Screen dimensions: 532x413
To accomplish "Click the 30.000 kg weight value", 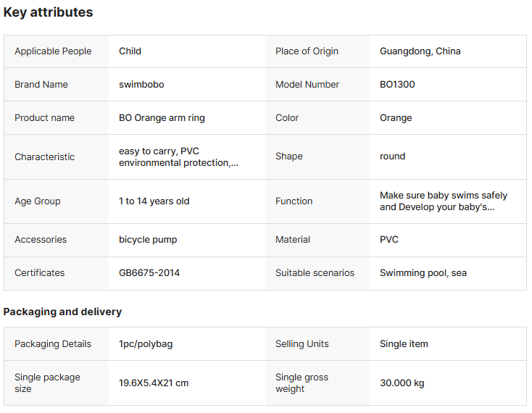I will click(x=402, y=383).
